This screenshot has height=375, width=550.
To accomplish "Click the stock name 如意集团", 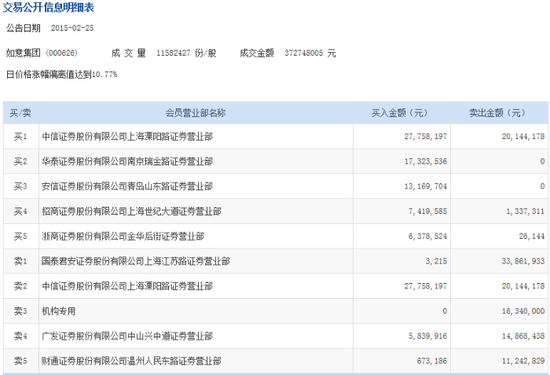I will point(24,53).
